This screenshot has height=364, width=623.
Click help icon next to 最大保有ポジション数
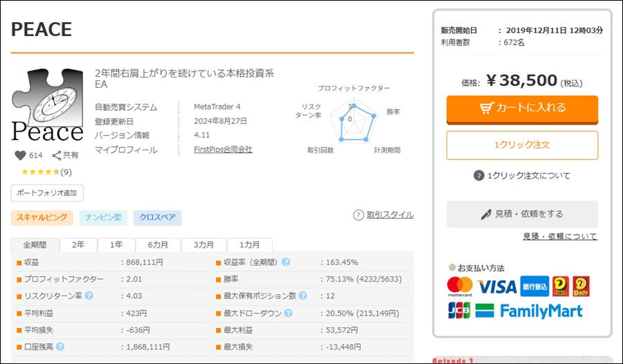pyautogui.click(x=302, y=296)
